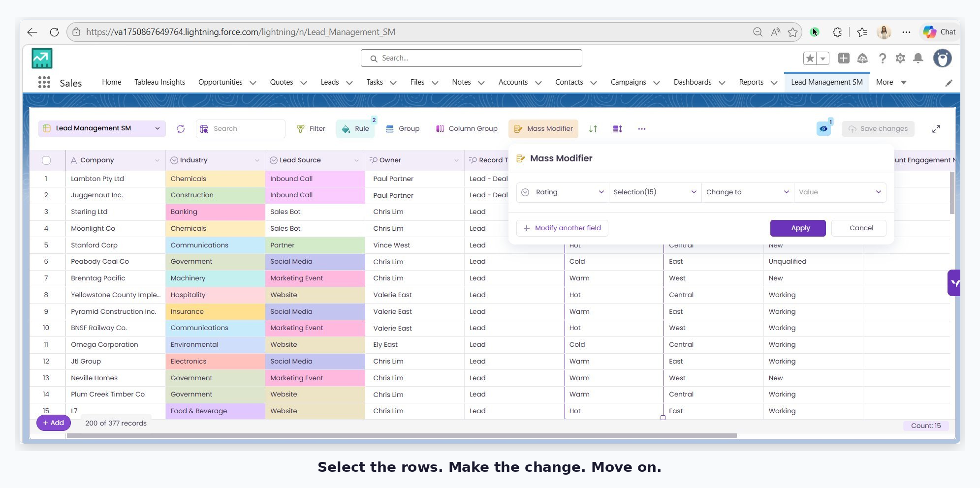The width and height of the screenshot is (980, 488).
Task: Open the Tableau Insights tab
Action: pyautogui.click(x=160, y=82)
